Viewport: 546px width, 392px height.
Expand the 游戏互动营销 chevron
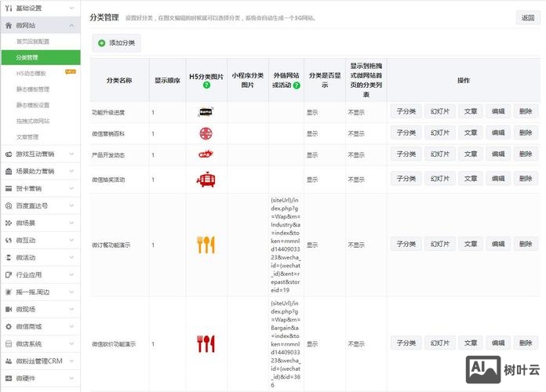[71, 154]
